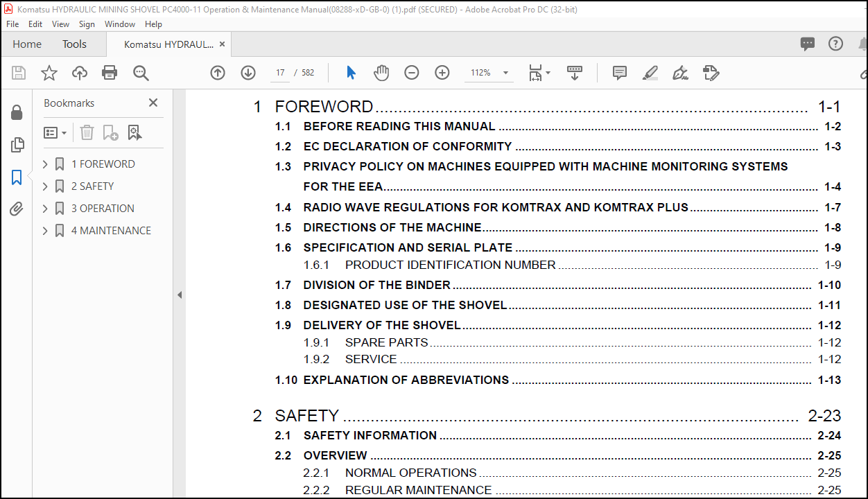Select the 2 SAFETY bookmark label
This screenshot has height=499, width=868.
[x=92, y=186]
